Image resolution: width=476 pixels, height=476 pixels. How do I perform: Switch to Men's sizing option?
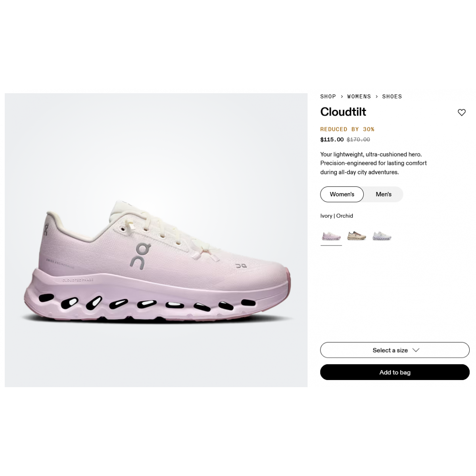click(384, 194)
